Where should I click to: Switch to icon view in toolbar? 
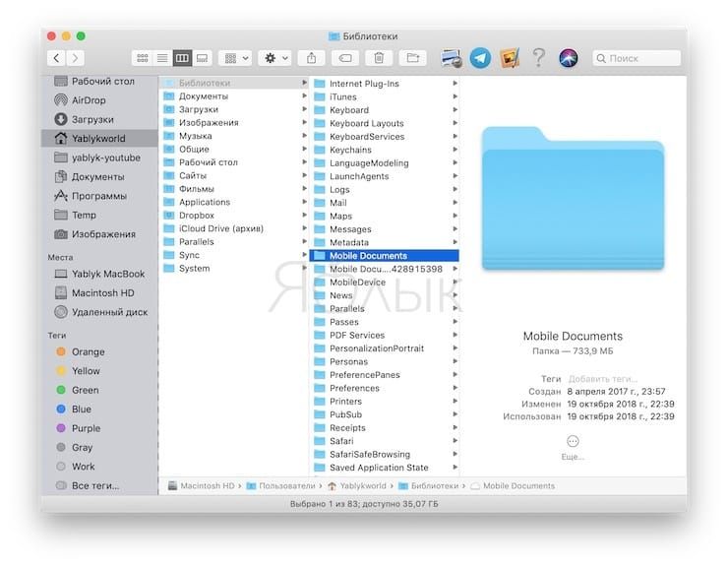pos(143,59)
